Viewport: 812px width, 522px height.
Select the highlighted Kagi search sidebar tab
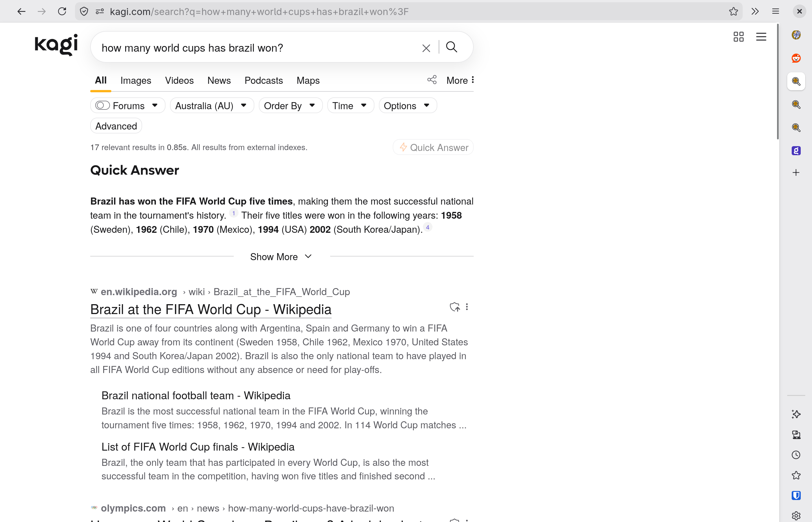pyautogui.click(x=796, y=81)
